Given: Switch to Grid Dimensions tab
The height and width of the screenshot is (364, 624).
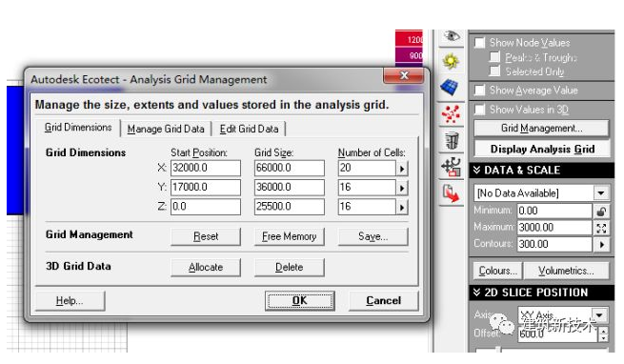Looking at the screenshot, I should coord(78,128).
